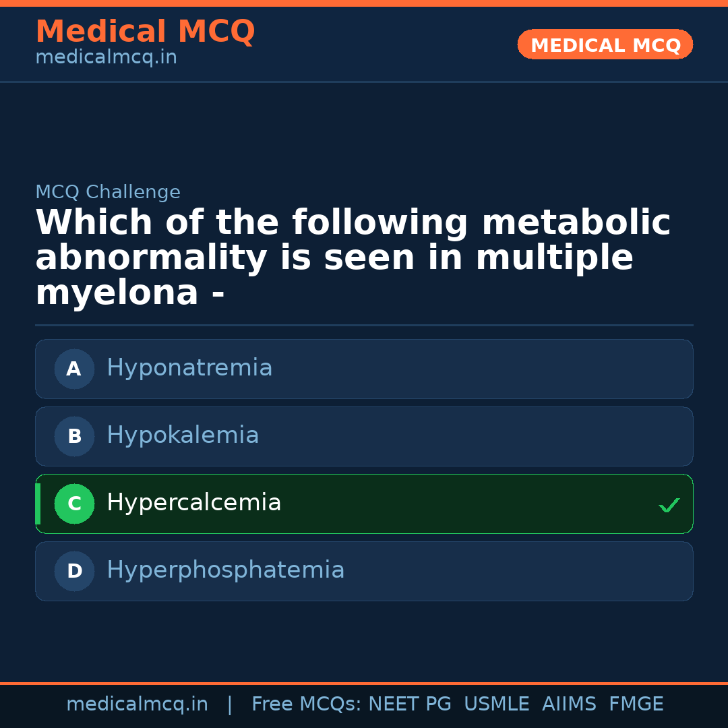Click the green C option circle
This screenshot has width=728, height=728.
click(74, 504)
